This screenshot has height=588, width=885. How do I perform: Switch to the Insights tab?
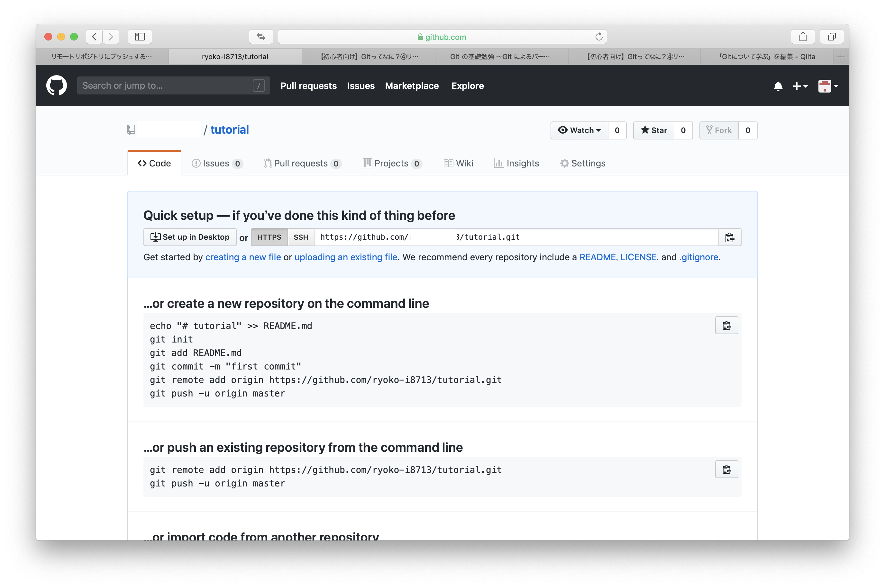tap(516, 164)
